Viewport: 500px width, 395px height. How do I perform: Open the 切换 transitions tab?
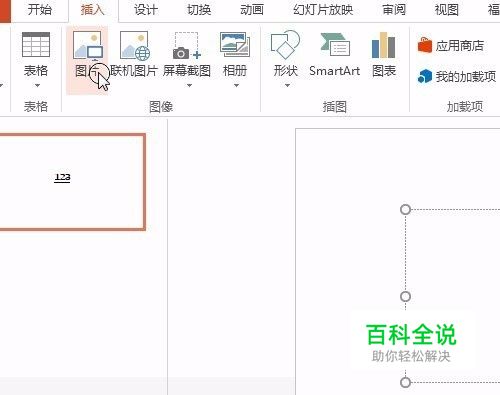click(199, 10)
